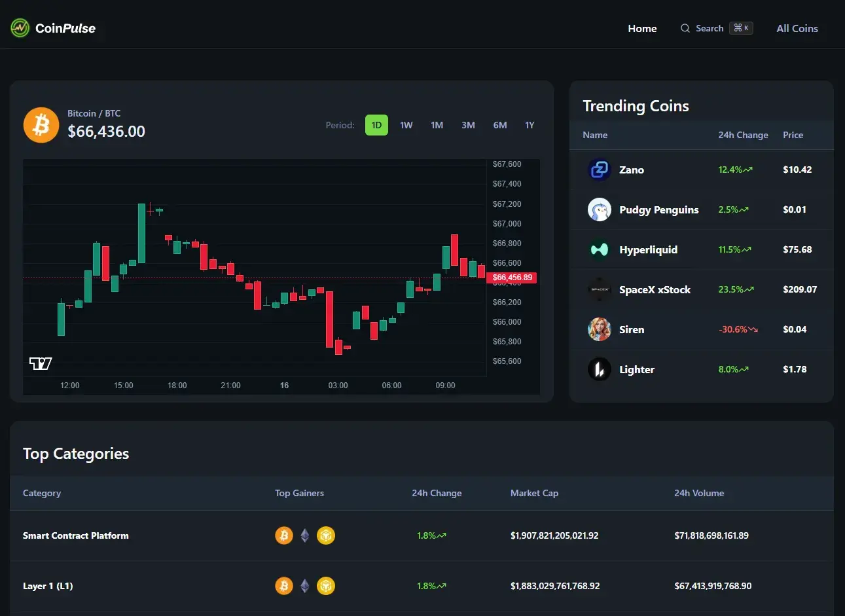
Task: Select the 1D chart period
Action: (376, 125)
